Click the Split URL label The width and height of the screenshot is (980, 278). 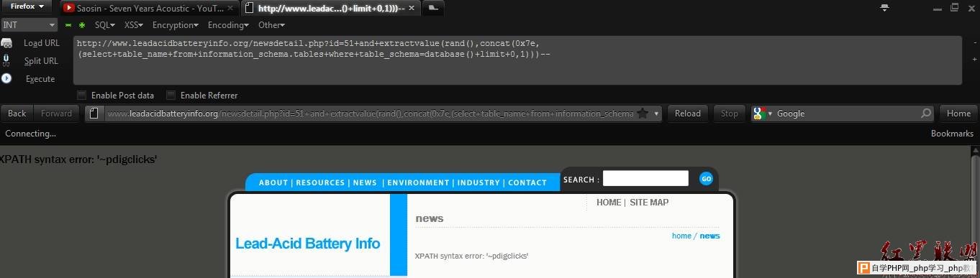[x=41, y=61]
